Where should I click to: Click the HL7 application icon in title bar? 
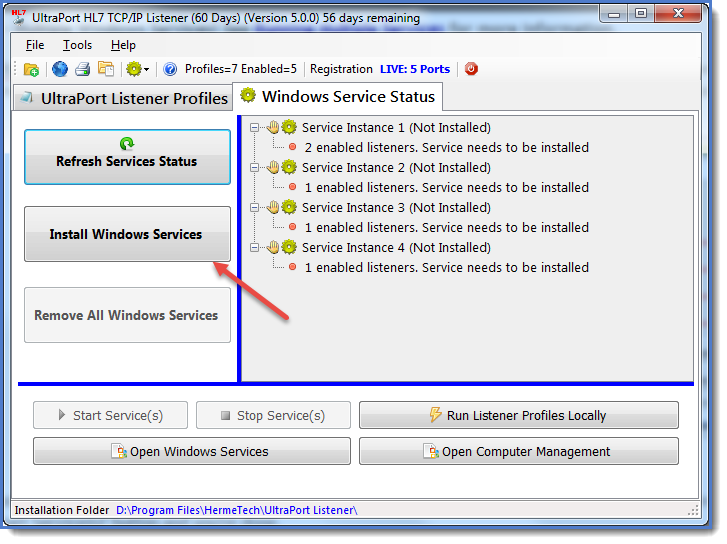click(19, 17)
